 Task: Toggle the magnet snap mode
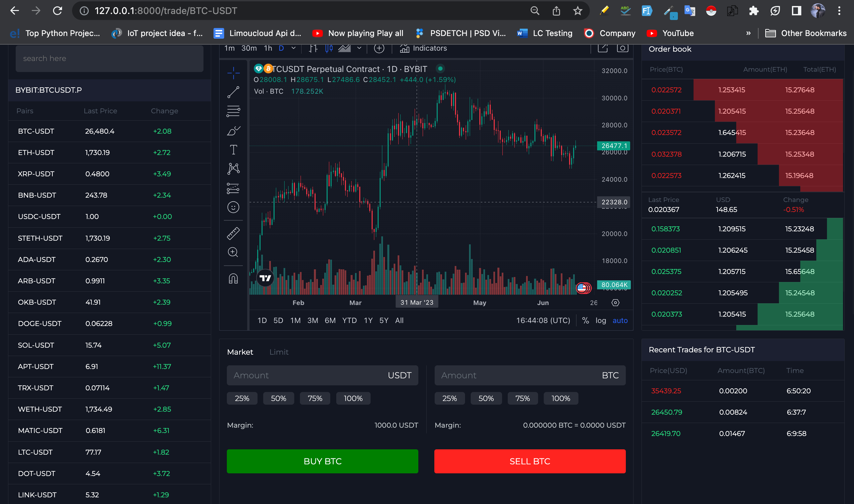click(233, 279)
